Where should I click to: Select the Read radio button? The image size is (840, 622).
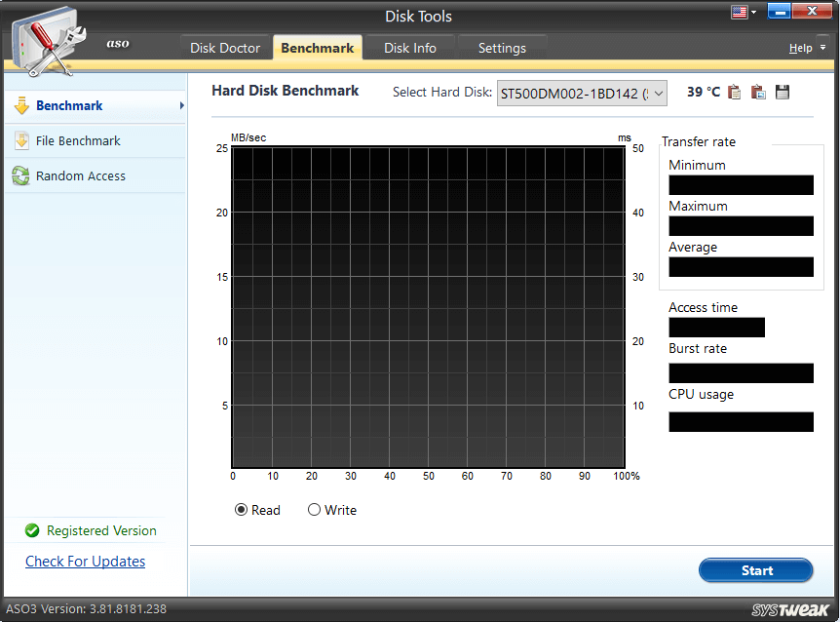[x=242, y=510]
